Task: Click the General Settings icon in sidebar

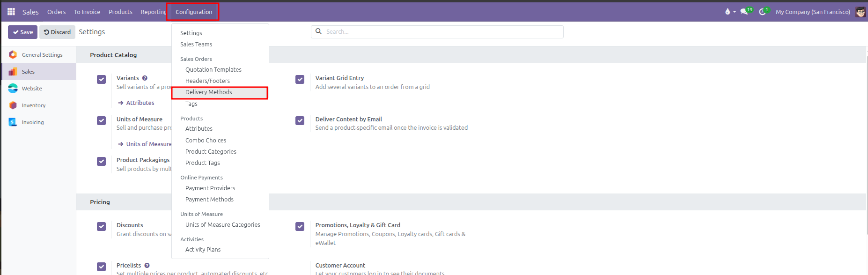Action: (13, 55)
